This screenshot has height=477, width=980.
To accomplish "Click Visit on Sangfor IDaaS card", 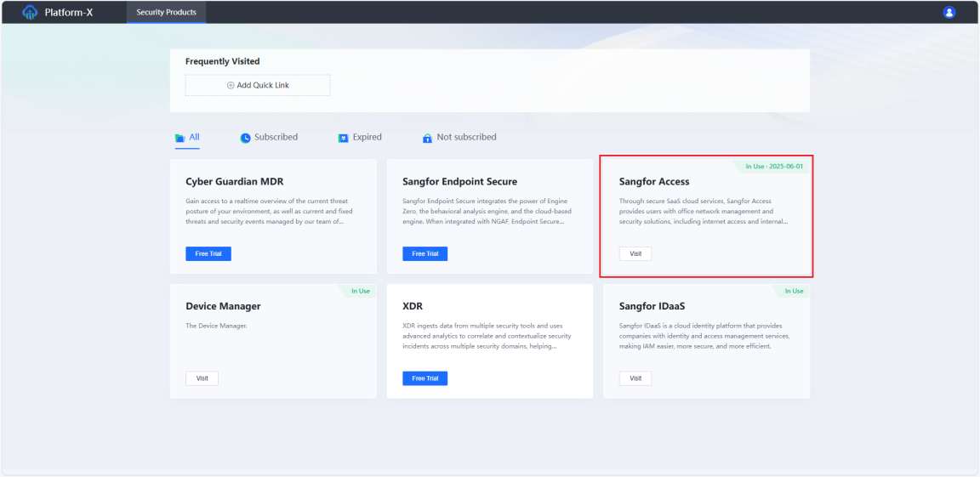I will 635,378.
